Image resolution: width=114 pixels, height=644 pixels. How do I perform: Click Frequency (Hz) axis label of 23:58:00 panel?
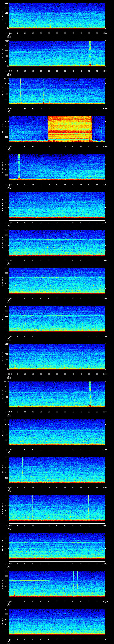click(x=3, y=546)
